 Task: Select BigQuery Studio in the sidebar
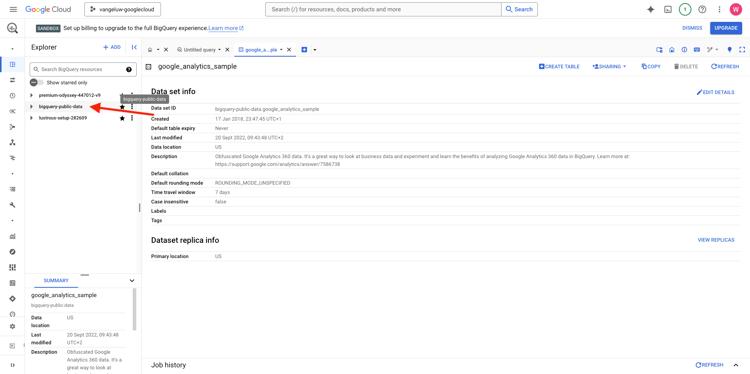coord(12,65)
